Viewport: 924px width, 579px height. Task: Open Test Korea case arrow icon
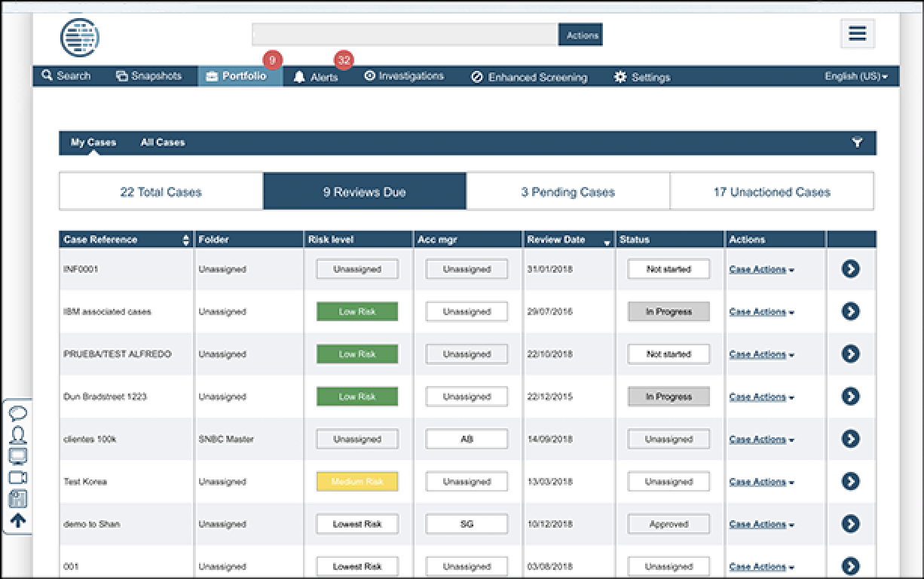[850, 481]
